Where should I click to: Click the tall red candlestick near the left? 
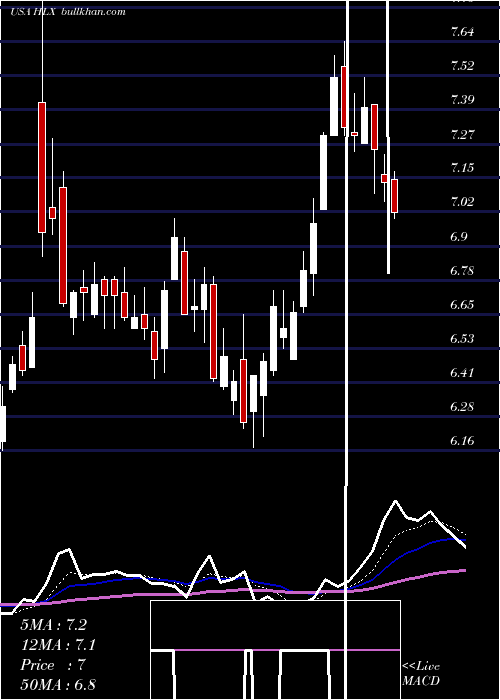tap(42, 167)
